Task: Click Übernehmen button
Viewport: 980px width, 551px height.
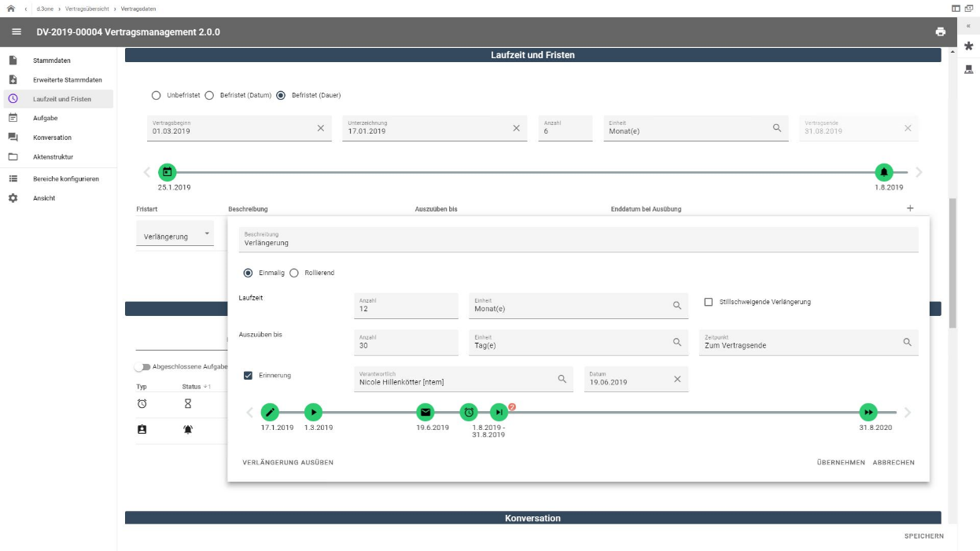Action: 841,462
